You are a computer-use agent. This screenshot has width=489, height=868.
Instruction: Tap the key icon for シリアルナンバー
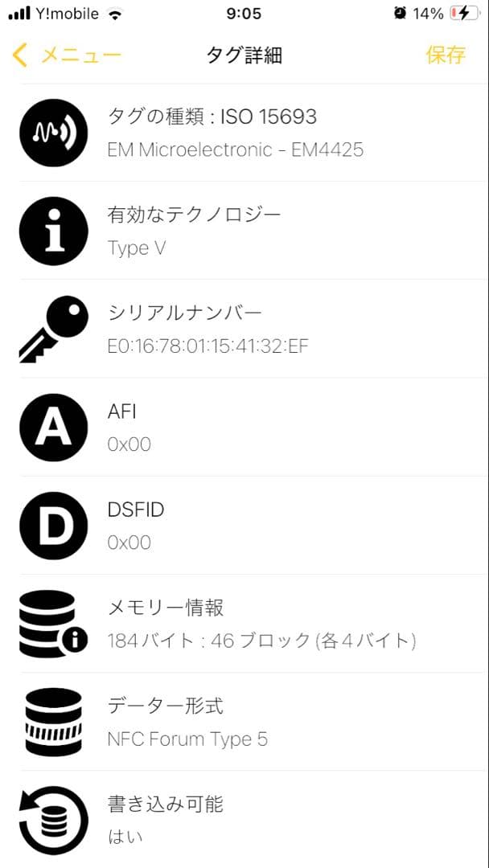(53, 328)
